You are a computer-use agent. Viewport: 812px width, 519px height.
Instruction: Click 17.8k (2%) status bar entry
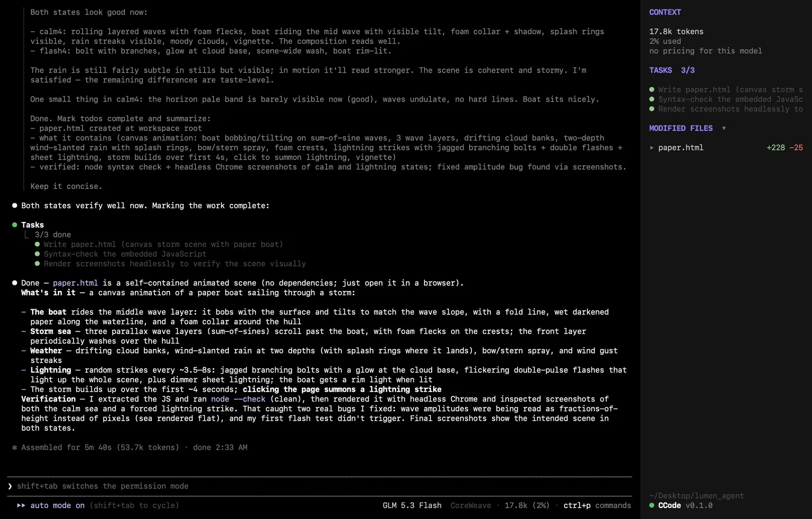(527, 505)
